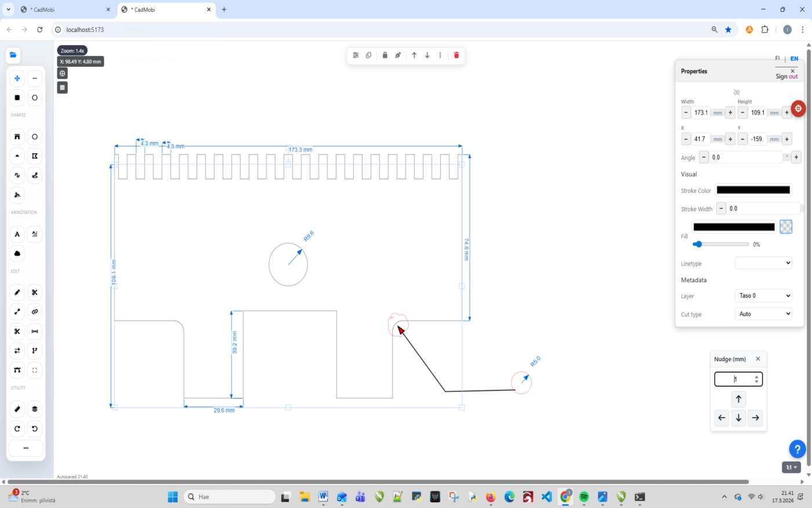Image resolution: width=812 pixels, height=508 pixels.
Task: Open the three-dot overflow menu on the toolbar
Action: point(440,55)
